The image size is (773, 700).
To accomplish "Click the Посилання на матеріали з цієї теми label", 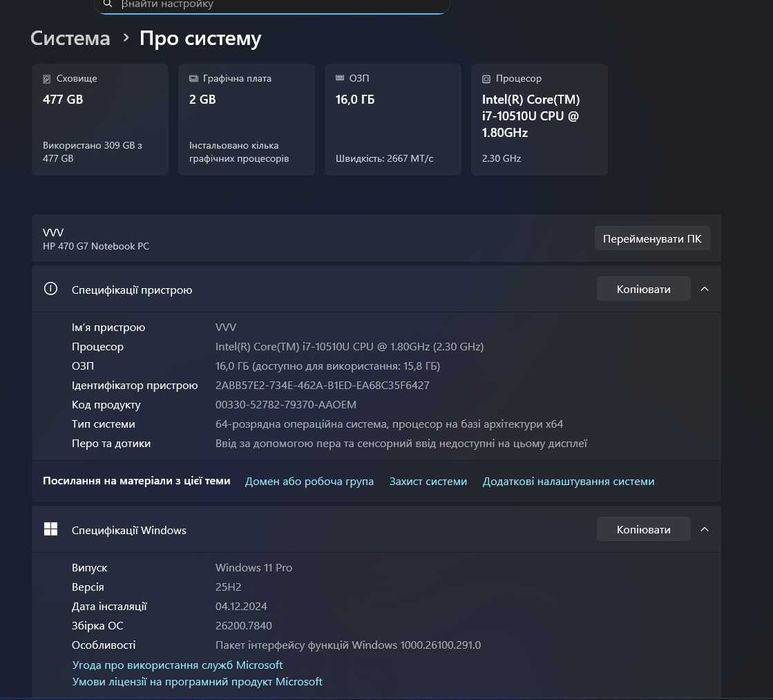I will [x=137, y=481].
